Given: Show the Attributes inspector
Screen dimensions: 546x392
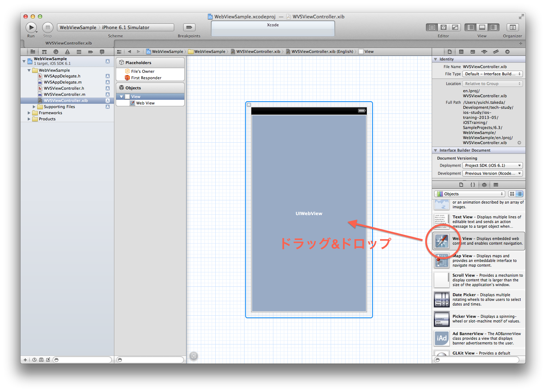Looking at the screenshot, I should (x=484, y=52).
